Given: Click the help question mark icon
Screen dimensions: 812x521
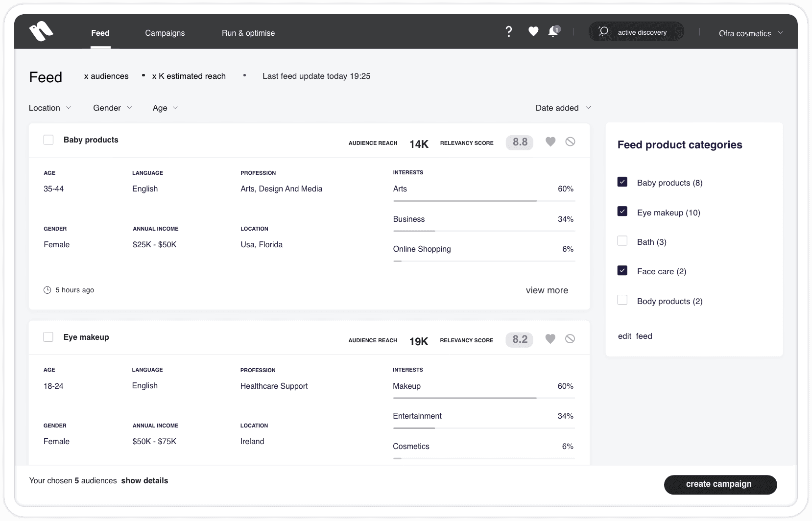Looking at the screenshot, I should [x=509, y=32].
